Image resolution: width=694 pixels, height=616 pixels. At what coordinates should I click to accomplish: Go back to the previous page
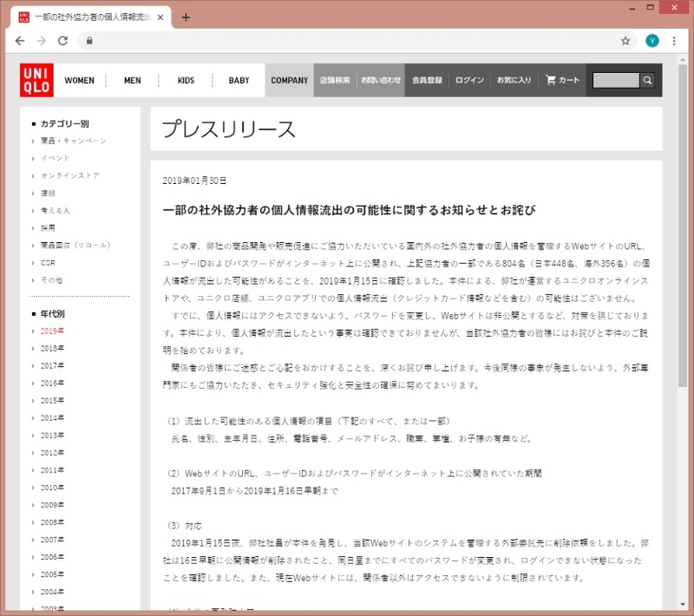click(20, 41)
